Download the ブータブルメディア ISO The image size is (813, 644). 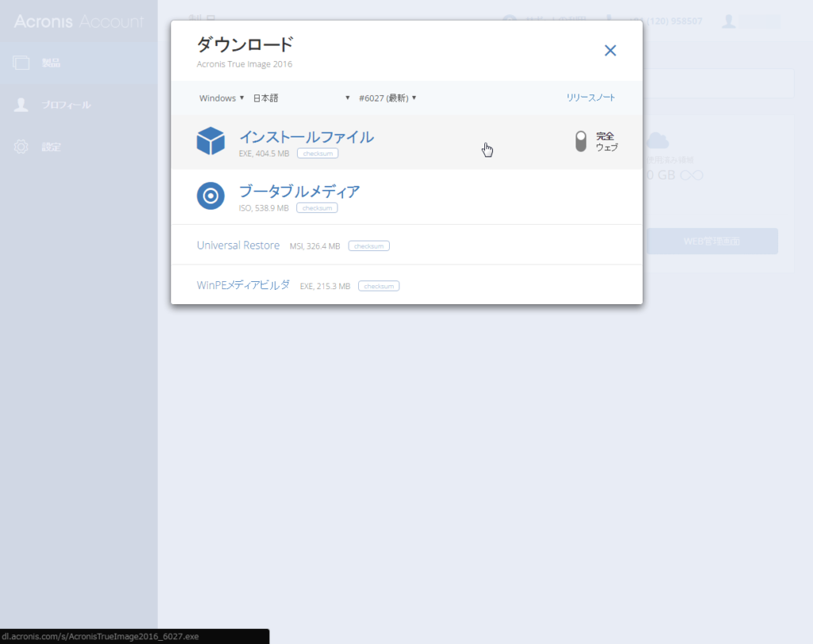[299, 191]
